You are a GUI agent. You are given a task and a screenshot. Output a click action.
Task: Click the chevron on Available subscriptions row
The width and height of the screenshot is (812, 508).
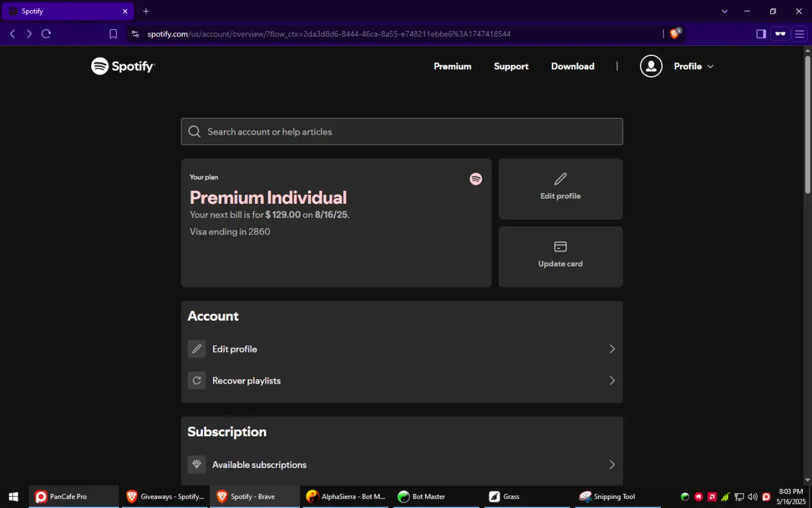point(612,464)
